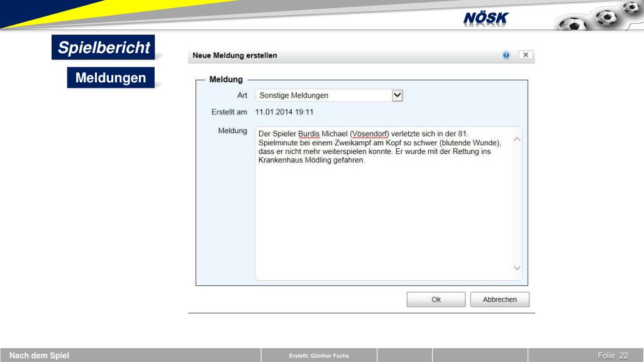
Task: Close the Neue Meldung erstellen dialog
Action: (x=525, y=55)
